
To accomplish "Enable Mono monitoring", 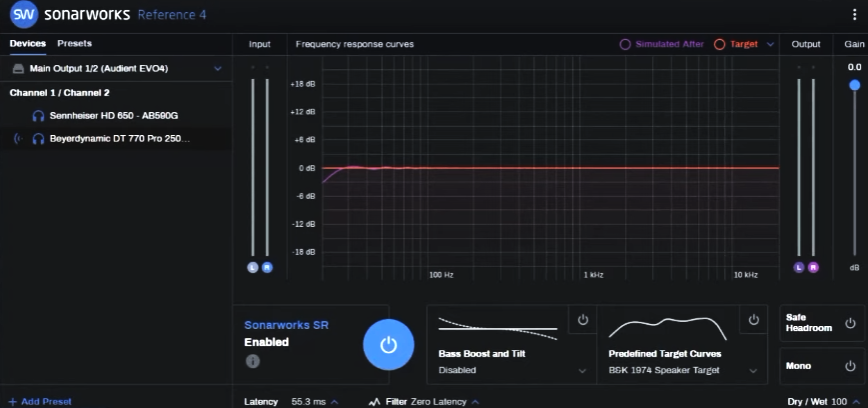I will 850,366.
